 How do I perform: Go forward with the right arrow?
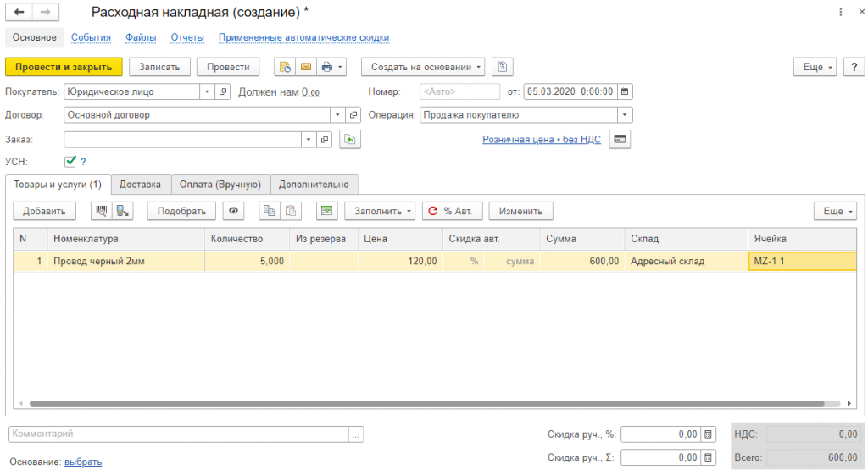point(46,12)
